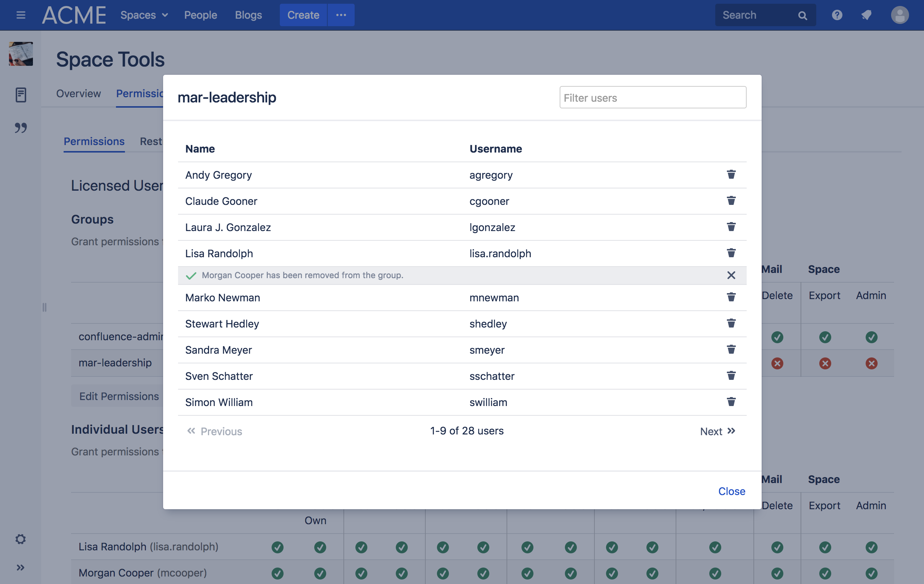Viewport: 924px width, 584px height.
Task: Remove Claude Gooner from the group
Action: point(731,201)
